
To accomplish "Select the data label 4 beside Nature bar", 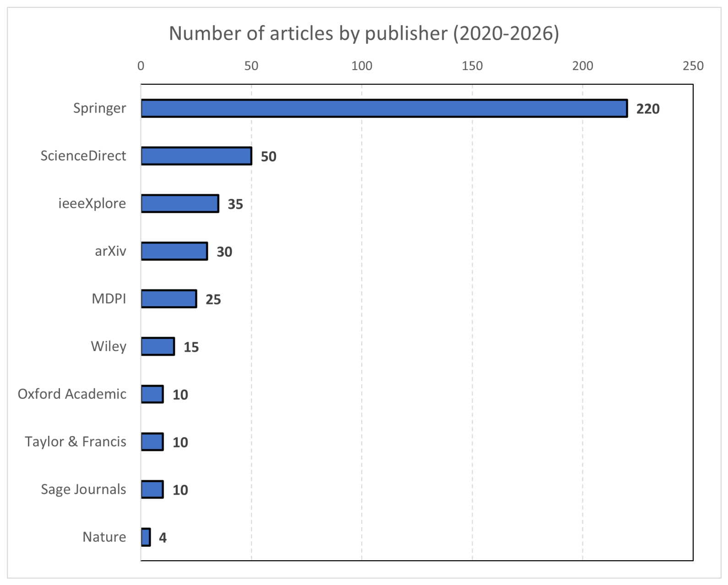I will pyautogui.click(x=163, y=537).
